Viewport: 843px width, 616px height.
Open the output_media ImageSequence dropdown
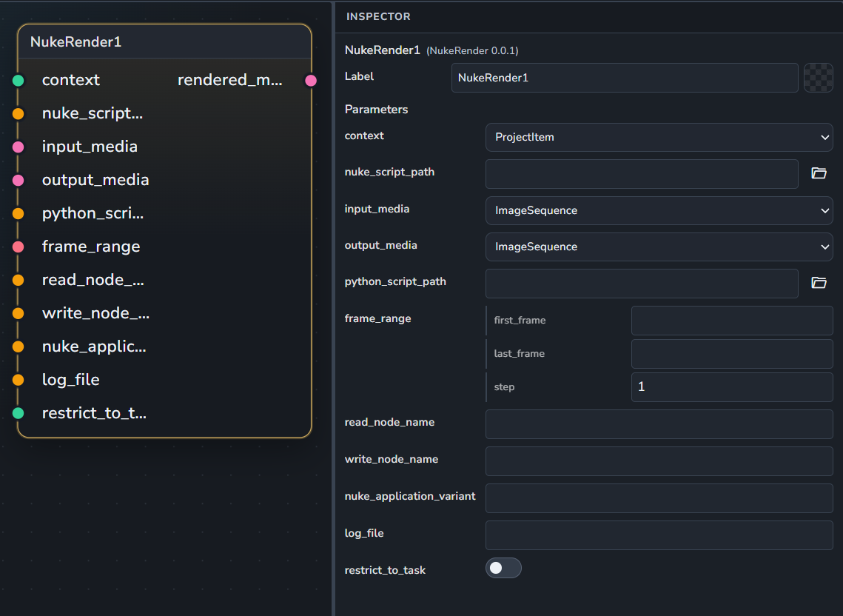coord(659,247)
